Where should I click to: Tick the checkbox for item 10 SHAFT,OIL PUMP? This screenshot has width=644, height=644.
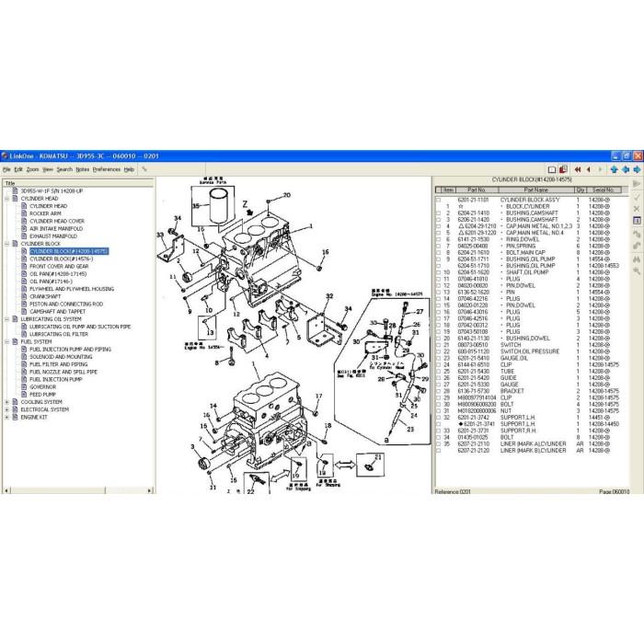tap(438, 272)
